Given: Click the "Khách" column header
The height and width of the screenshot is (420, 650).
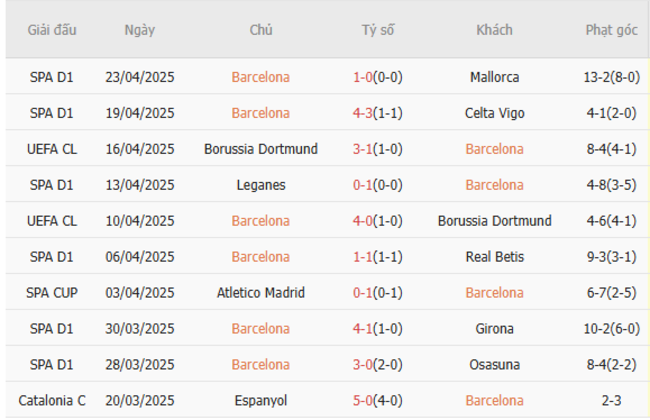Looking at the screenshot, I should tap(494, 30).
